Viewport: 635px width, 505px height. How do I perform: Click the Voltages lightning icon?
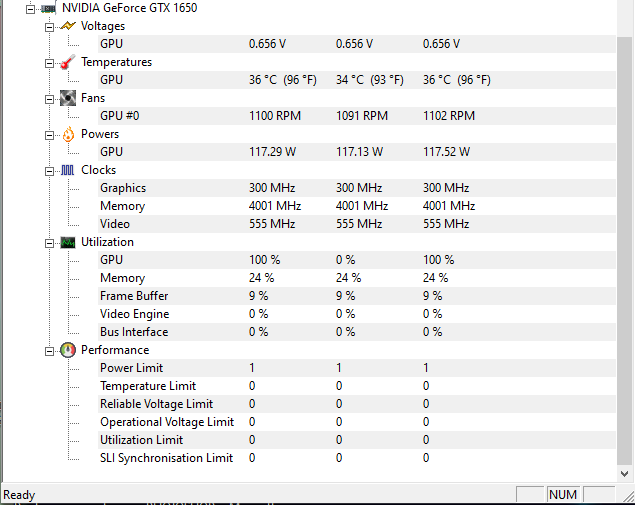(68, 26)
